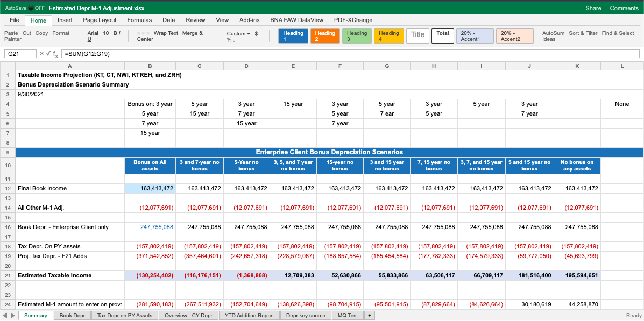
Task: Open Sort & Filter
Action: [x=583, y=33]
